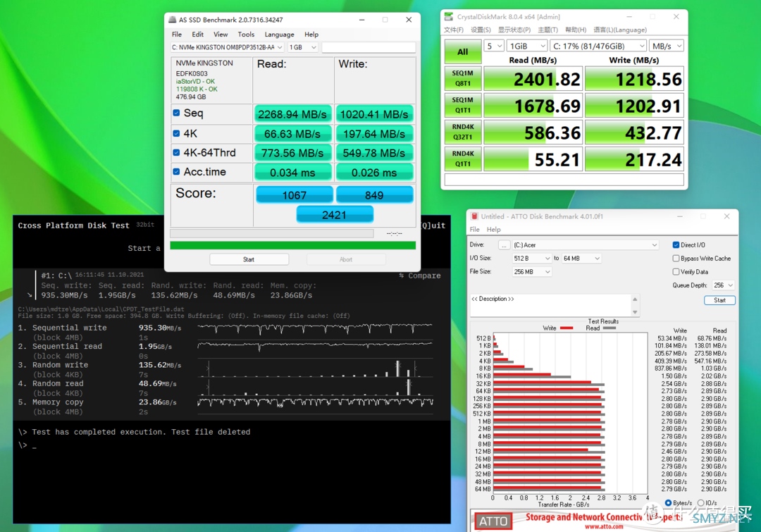Select the Bytes/s radio button
The image size is (761, 532).
click(x=668, y=503)
